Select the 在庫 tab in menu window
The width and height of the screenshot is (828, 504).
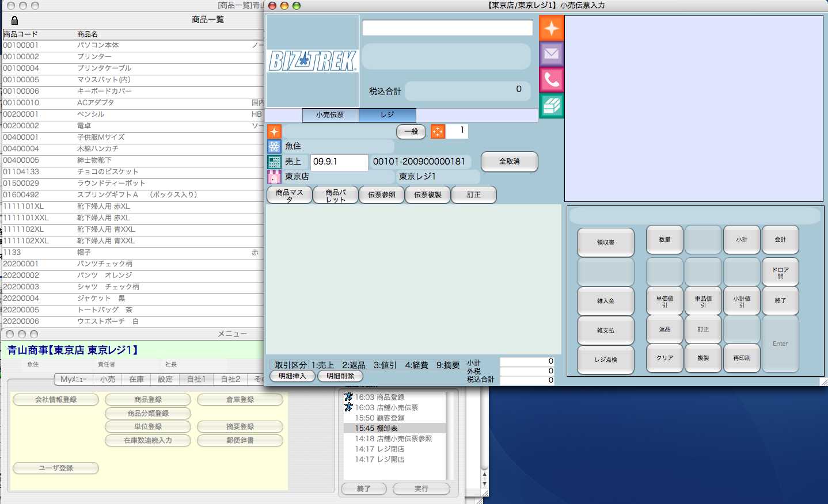(136, 379)
